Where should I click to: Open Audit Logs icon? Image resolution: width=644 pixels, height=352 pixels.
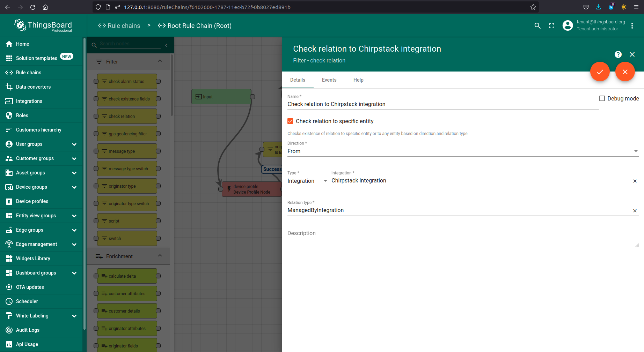coord(9,330)
